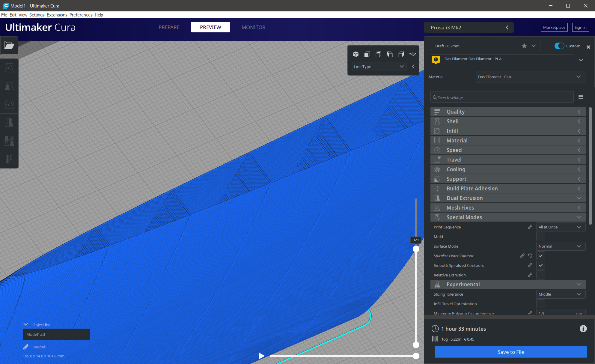Open Per Model Settings tool

(x=9, y=141)
